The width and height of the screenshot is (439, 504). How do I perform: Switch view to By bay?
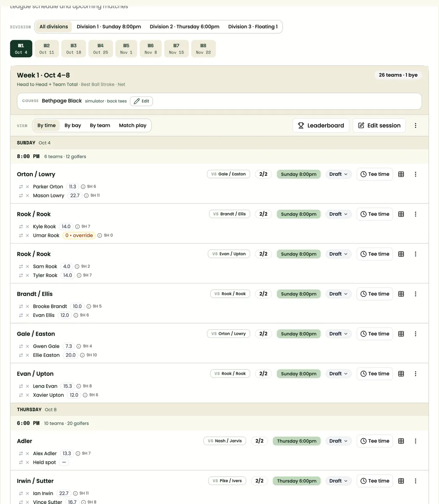pyautogui.click(x=73, y=125)
